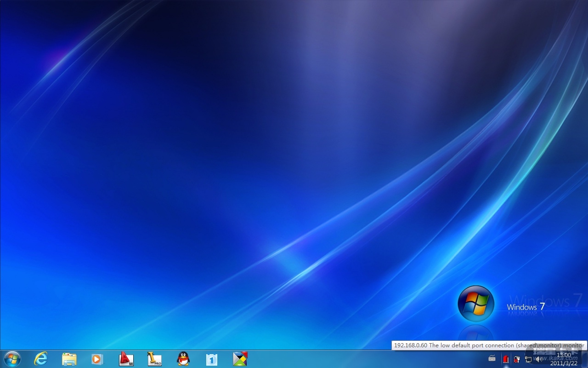Open the QQ penguin messenger icon
This screenshot has width=588, height=368.
click(183, 359)
